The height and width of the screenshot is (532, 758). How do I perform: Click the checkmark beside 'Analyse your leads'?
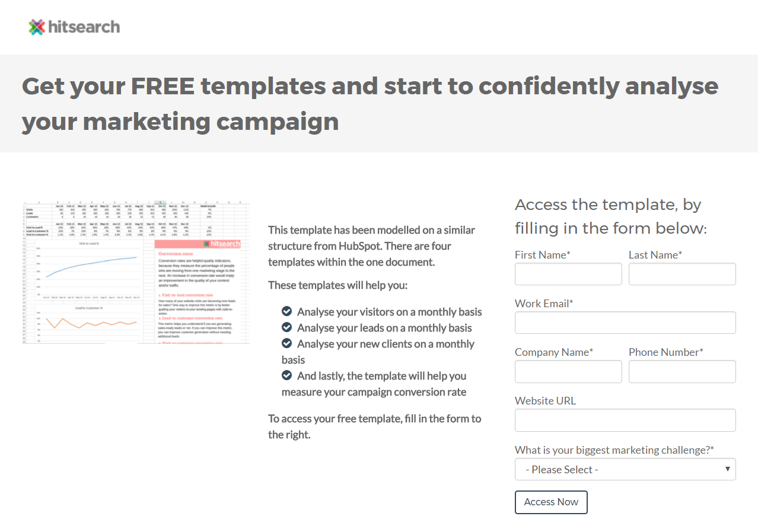pyautogui.click(x=287, y=327)
